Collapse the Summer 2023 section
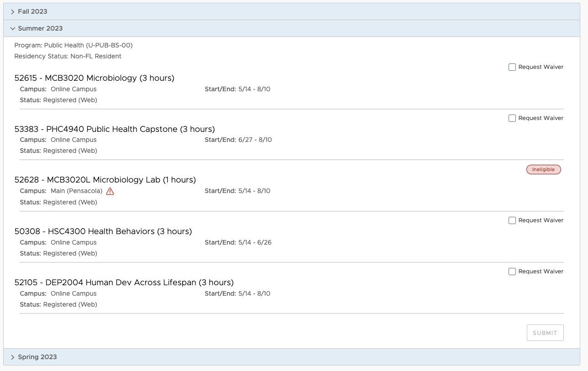The height and width of the screenshot is (371, 588). point(292,28)
